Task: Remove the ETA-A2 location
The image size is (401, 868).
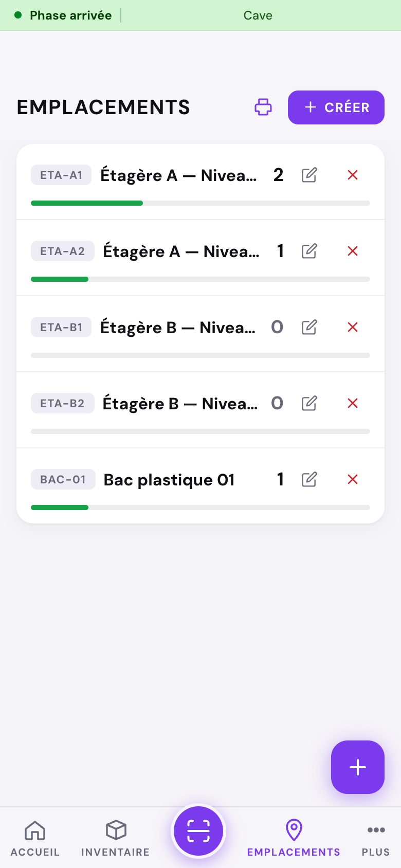Action: point(353,251)
